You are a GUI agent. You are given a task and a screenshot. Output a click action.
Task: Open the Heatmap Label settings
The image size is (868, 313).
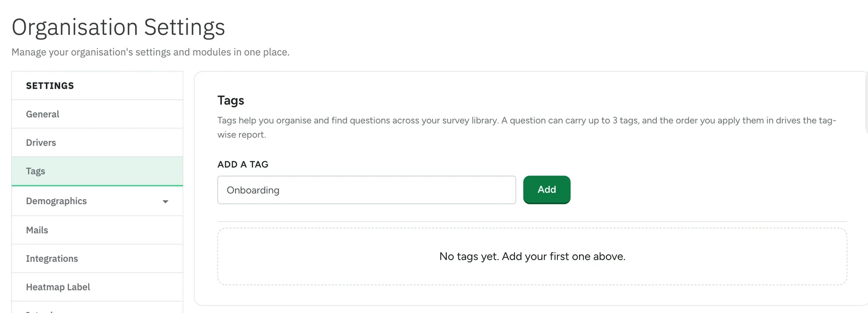click(97, 287)
